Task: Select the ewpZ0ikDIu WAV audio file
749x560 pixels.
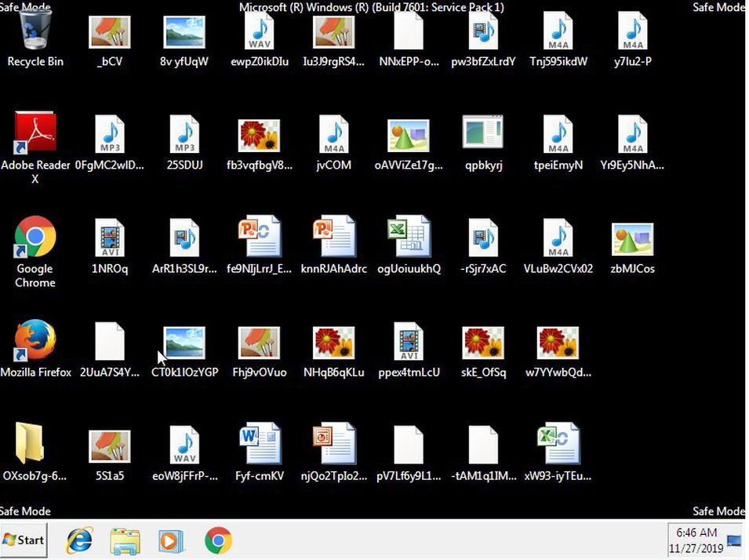Action: pyautogui.click(x=260, y=35)
